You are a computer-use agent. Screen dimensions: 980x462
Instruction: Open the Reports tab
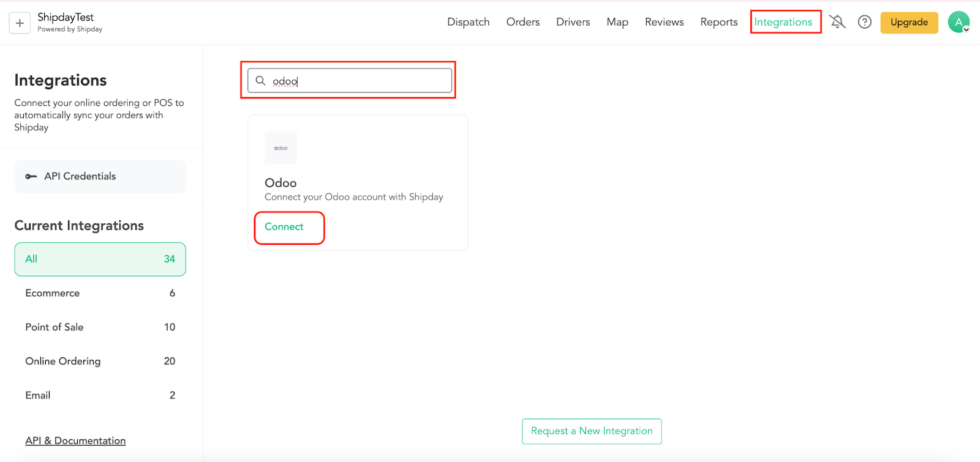pos(718,22)
